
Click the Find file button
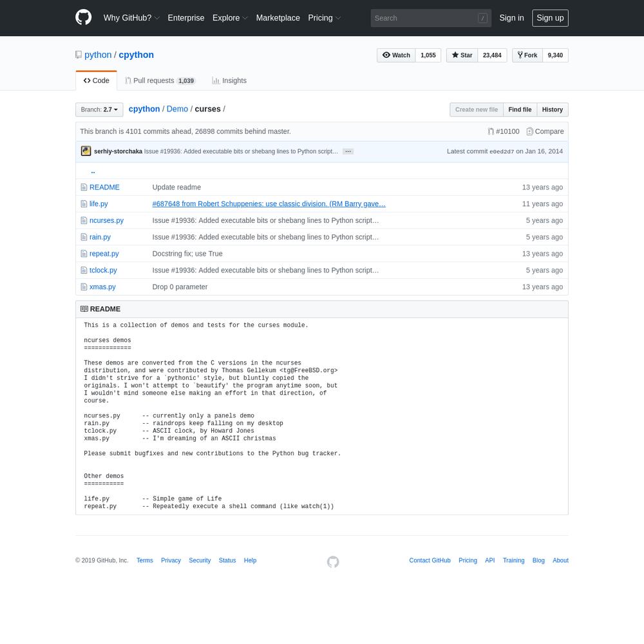point(520,109)
